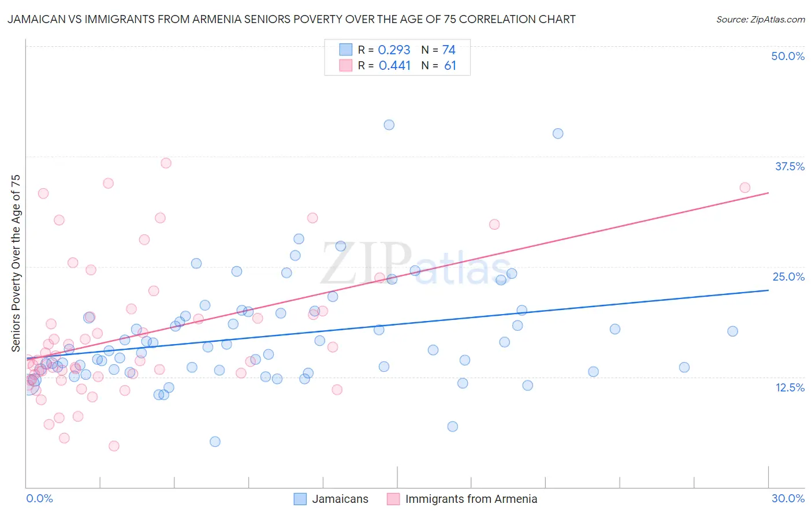The width and height of the screenshot is (812, 515).
Task: Click the ZIPatlas watermark
Action: point(416,264)
